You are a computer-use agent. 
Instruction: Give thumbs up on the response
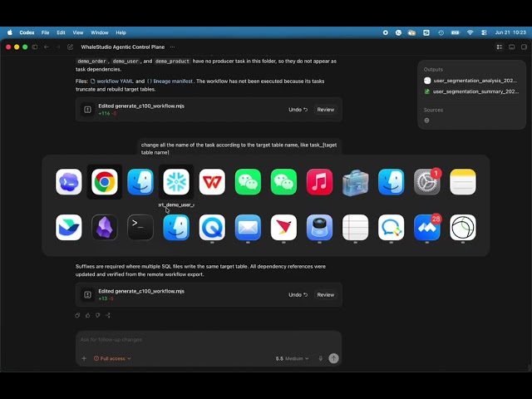pyautogui.click(x=87, y=315)
